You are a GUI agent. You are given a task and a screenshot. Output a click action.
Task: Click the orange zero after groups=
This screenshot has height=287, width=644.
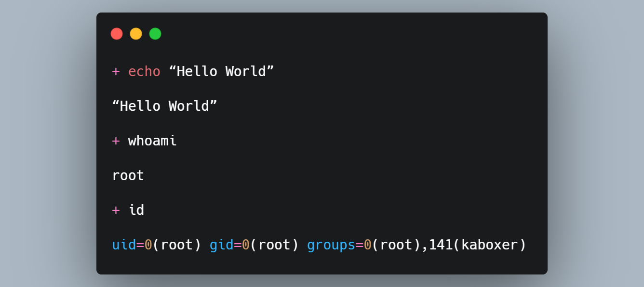(x=367, y=245)
